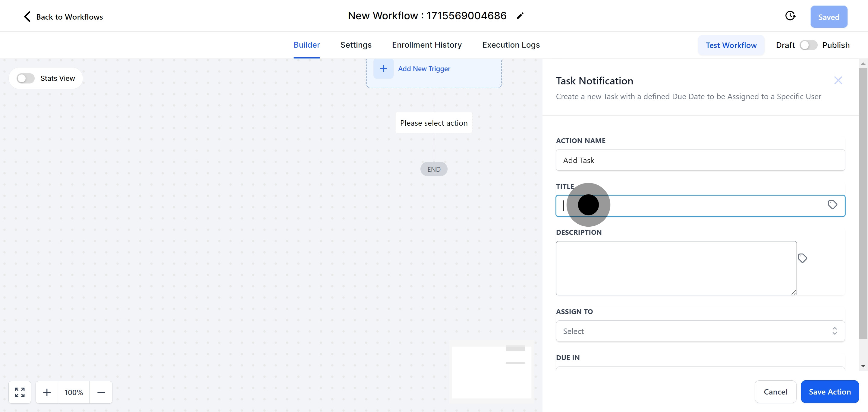Zoom out with the minus icon
This screenshot has width=868, height=412.
click(101, 392)
